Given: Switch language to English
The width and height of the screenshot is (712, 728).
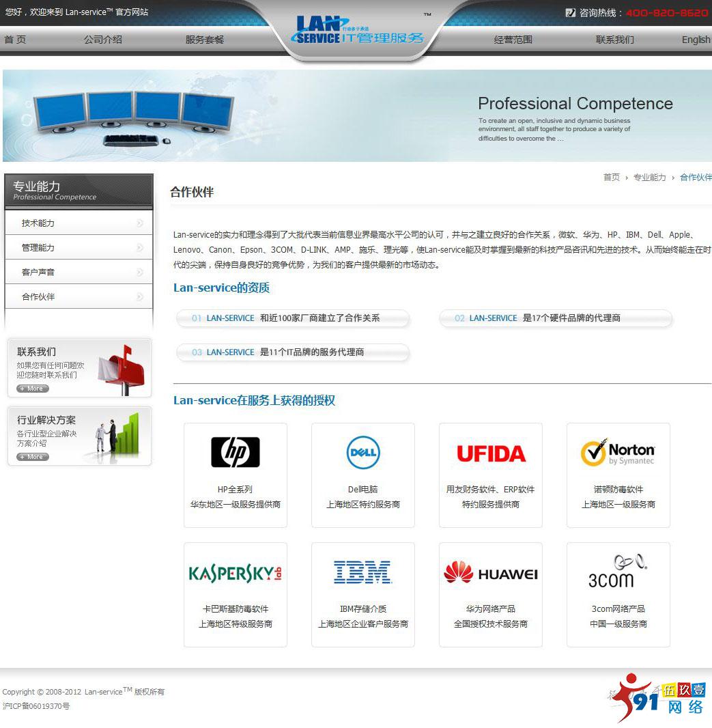Looking at the screenshot, I should point(696,40).
